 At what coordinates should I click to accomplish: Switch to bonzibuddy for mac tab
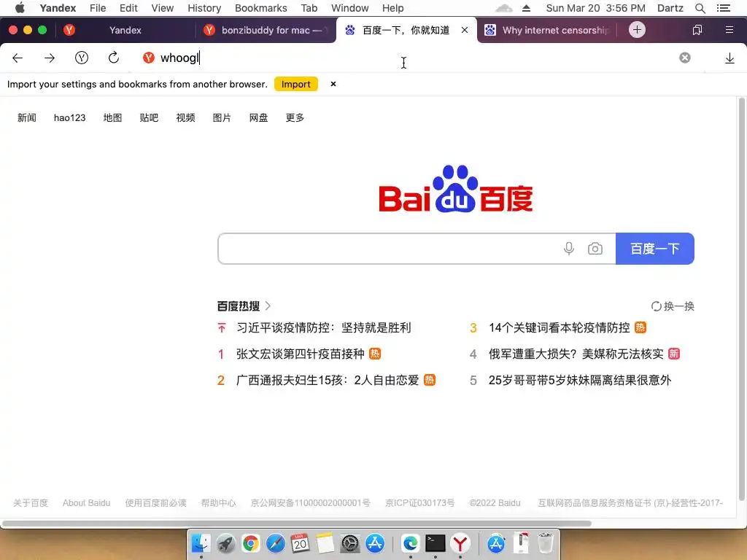click(x=266, y=30)
